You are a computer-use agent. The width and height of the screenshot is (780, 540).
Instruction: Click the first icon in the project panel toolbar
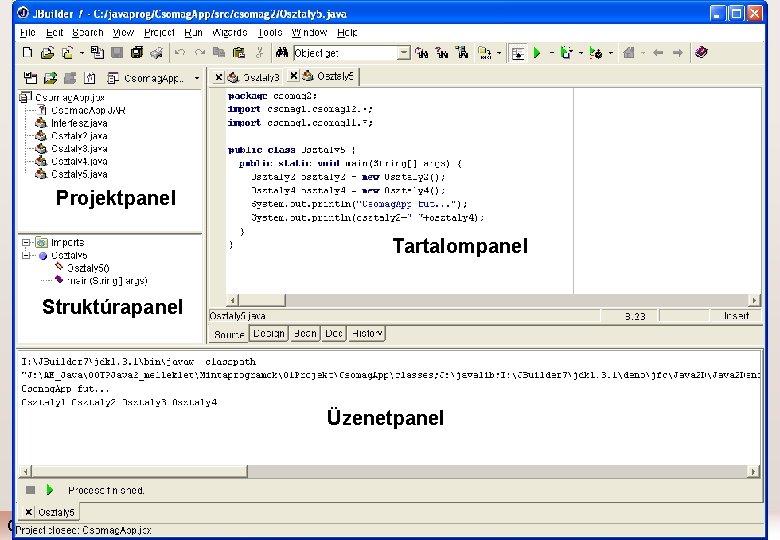tap(30, 78)
